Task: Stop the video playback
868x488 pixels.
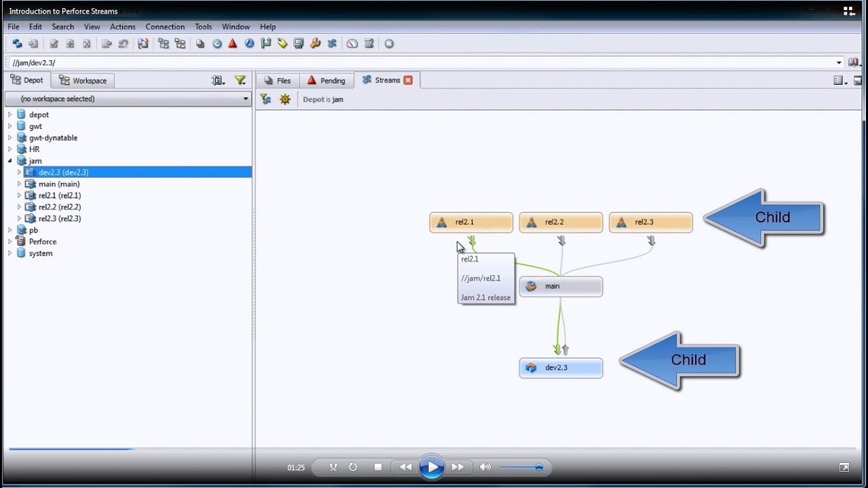Action: click(378, 467)
